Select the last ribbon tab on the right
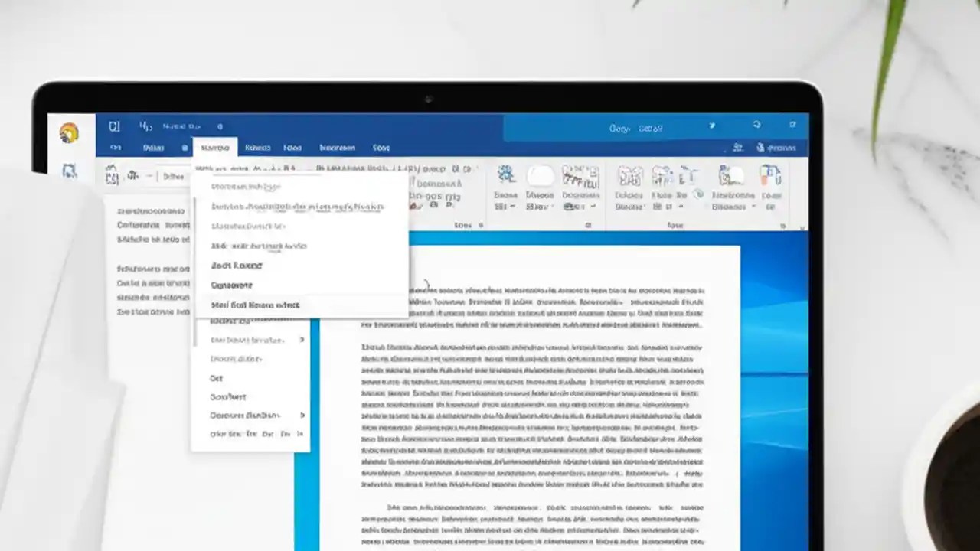The width and height of the screenshot is (980, 551). coord(381,148)
